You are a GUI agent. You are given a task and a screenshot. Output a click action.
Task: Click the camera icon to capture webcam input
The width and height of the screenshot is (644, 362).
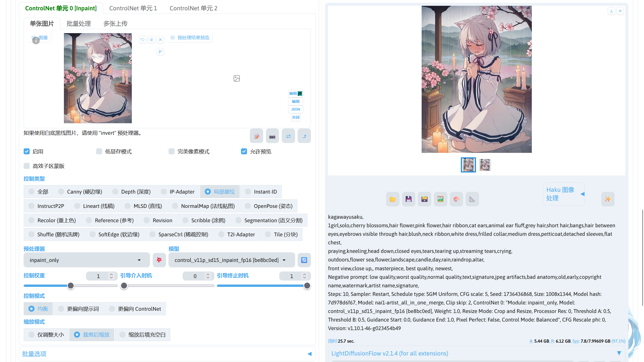272,136
